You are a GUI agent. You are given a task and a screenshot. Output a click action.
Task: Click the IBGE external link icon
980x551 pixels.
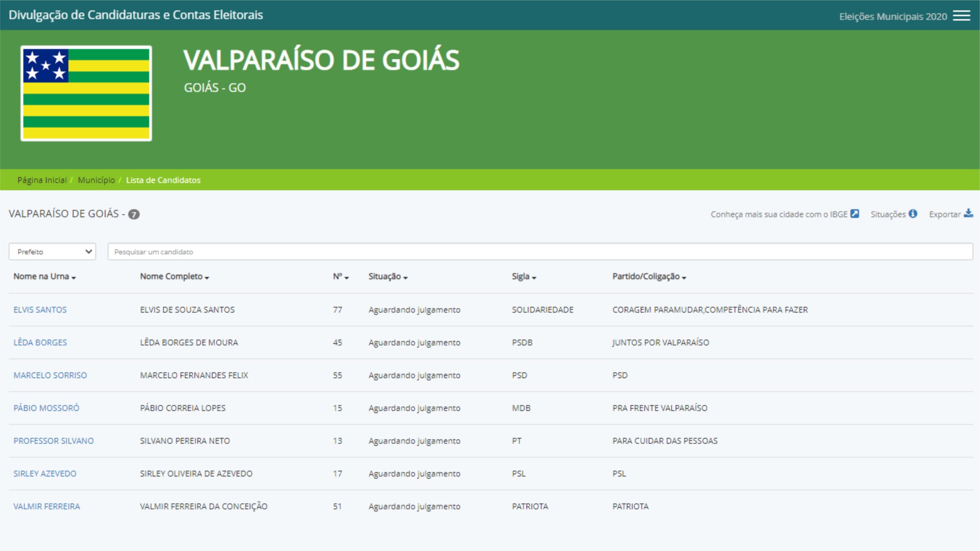coord(854,214)
